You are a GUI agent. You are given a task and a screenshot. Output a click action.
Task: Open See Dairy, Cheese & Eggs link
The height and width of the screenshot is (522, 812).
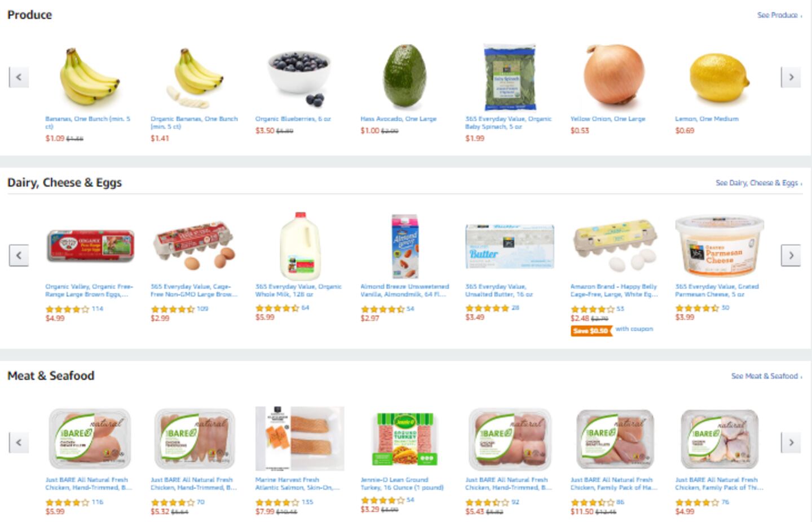(x=758, y=183)
